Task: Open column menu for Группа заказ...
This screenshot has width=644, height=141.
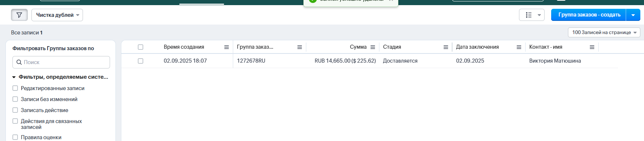Action: click(300, 47)
